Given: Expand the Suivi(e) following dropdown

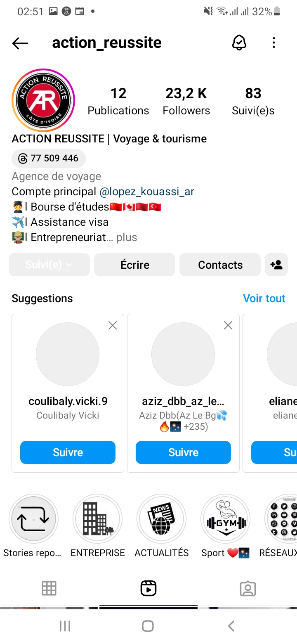Looking at the screenshot, I should pos(49,265).
